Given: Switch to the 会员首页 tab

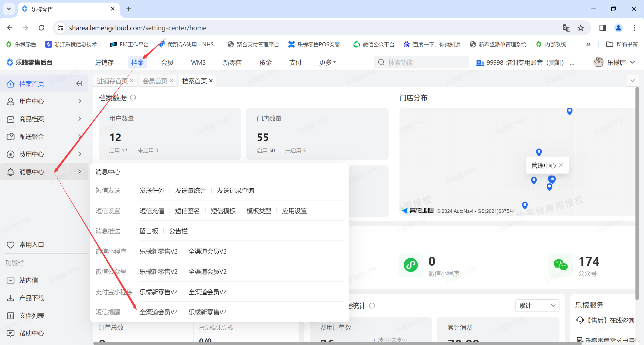Looking at the screenshot, I should (x=155, y=81).
